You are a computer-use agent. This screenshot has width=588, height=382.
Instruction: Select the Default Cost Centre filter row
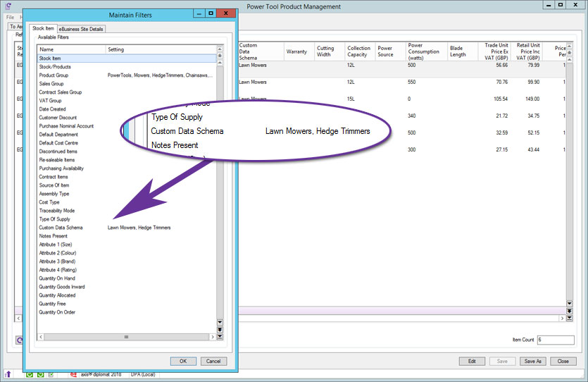[x=127, y=143]
